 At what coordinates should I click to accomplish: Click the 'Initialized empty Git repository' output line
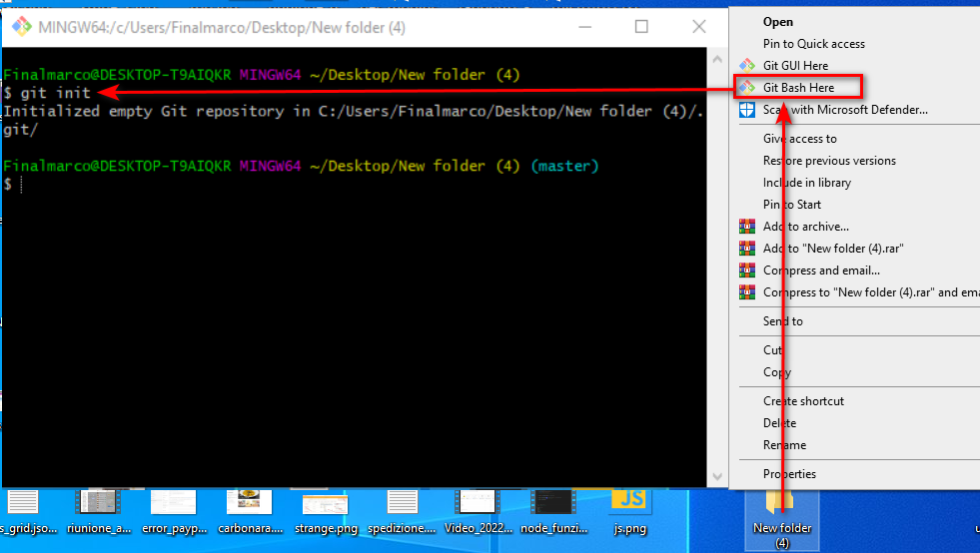tap(353, 111)
